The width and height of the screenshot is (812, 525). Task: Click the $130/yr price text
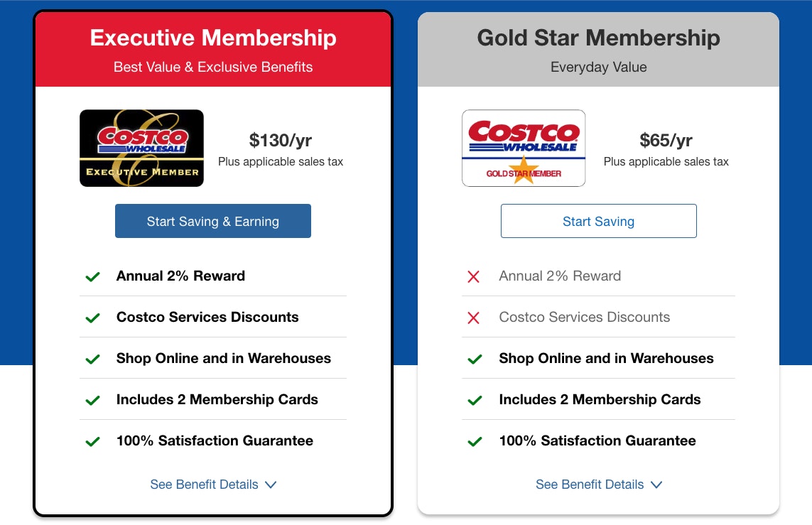[x=280, y=140]
